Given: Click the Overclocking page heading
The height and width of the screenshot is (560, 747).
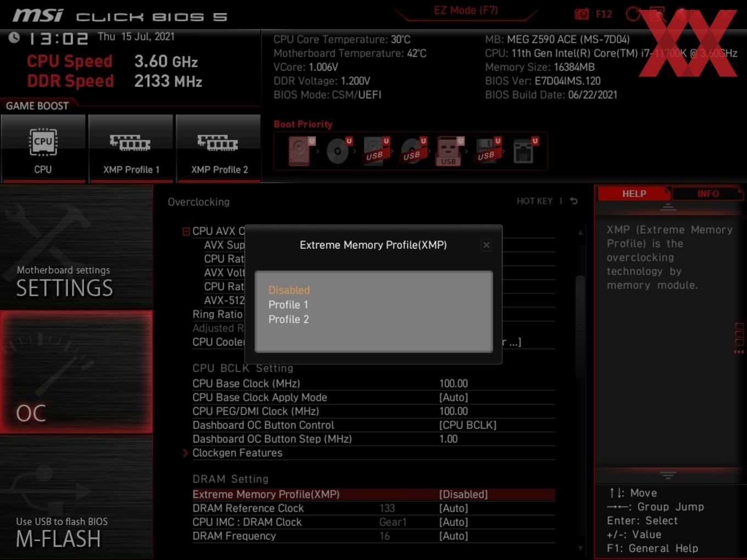Looking at the screenshot, I should coord(199,202).
